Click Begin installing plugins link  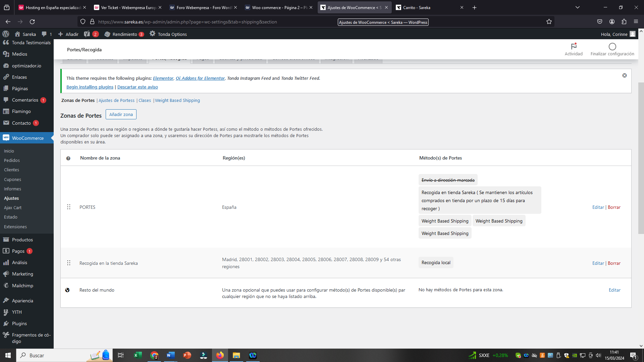click(90, 87)
